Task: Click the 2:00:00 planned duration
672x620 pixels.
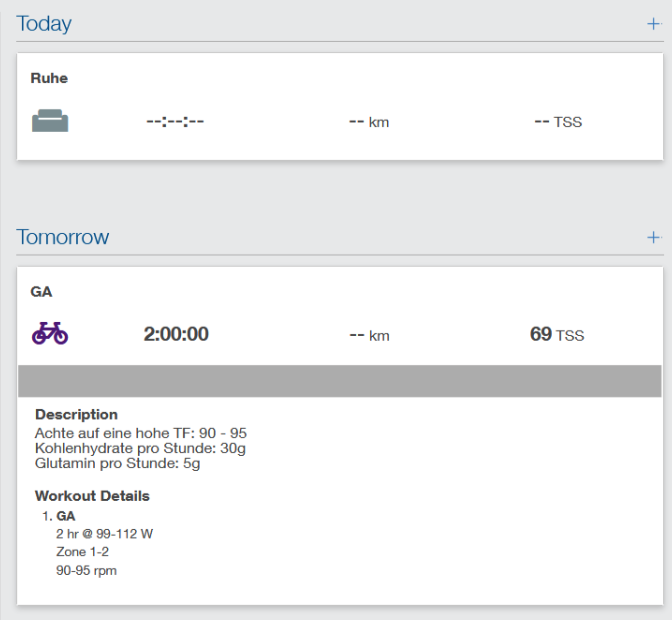Action: 176,334
